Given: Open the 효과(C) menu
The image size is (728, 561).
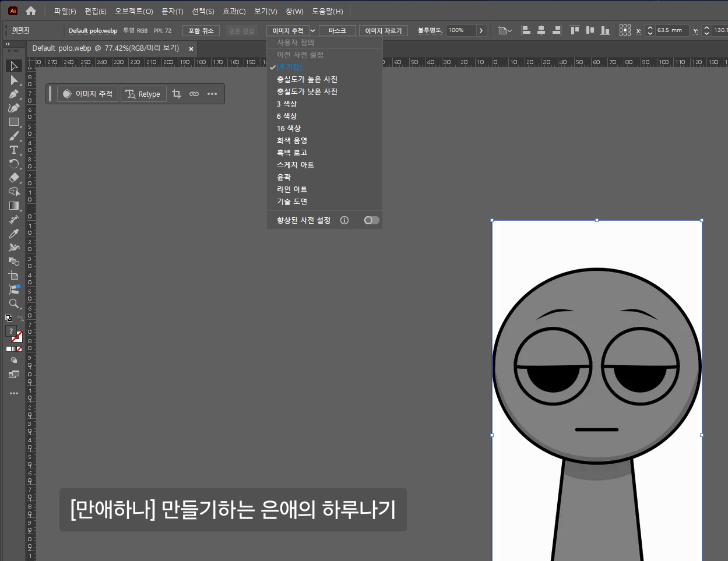Looking at the screenshot, I should pyautogui.click(x=234, y=11).
